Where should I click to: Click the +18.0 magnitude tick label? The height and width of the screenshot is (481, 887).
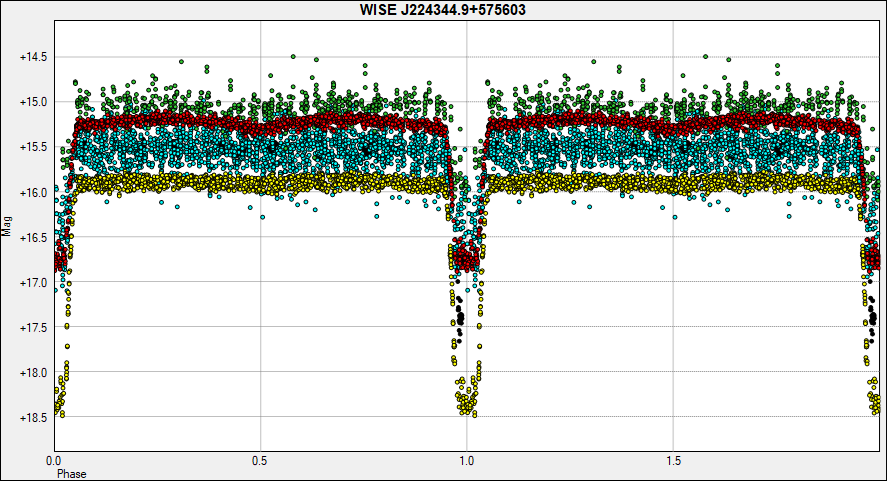pos(33,373)
